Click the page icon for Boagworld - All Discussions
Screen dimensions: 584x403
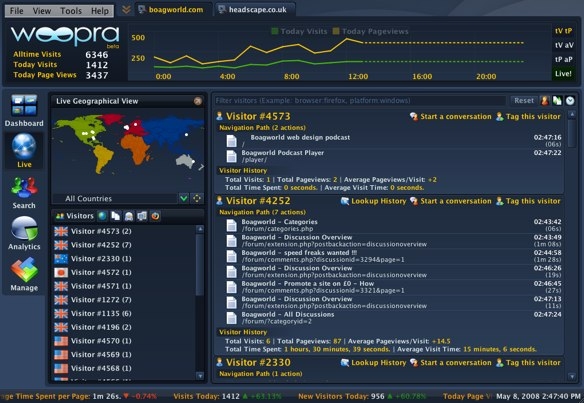click(232, 318)
